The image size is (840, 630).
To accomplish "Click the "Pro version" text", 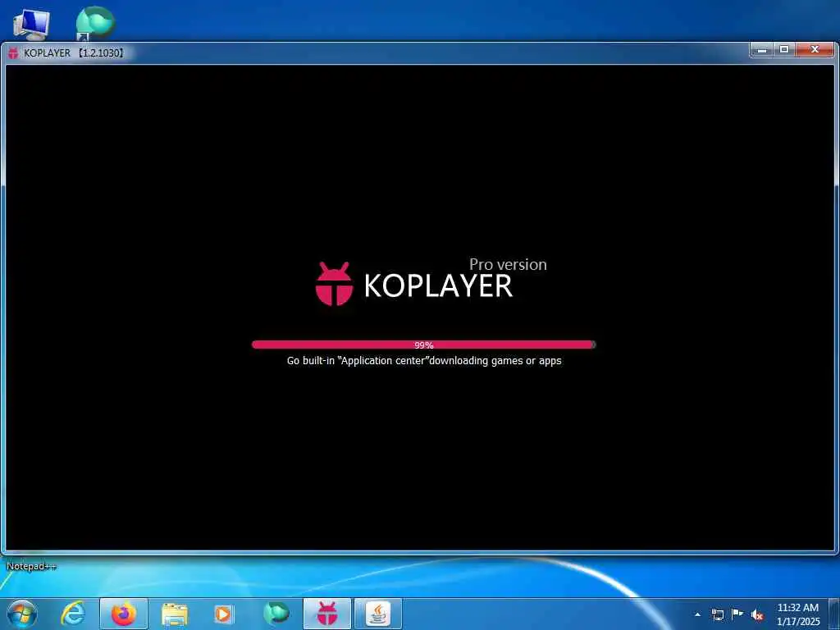I will pos(508,265).
